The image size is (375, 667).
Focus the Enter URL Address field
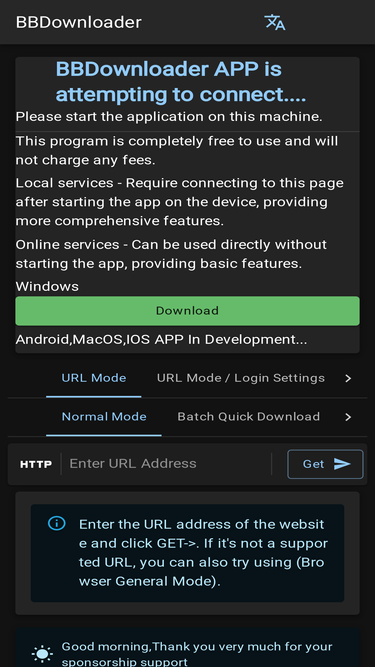point(168,464)
